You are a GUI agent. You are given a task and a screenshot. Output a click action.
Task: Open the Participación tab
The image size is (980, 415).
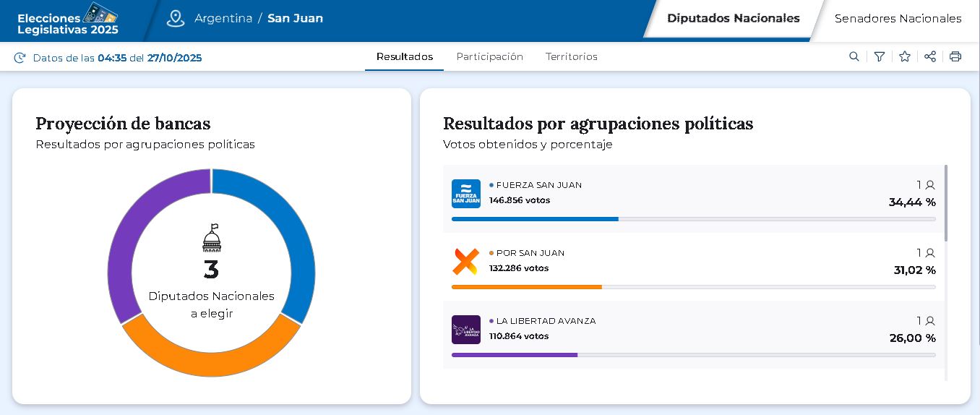[x=489, y=56]
